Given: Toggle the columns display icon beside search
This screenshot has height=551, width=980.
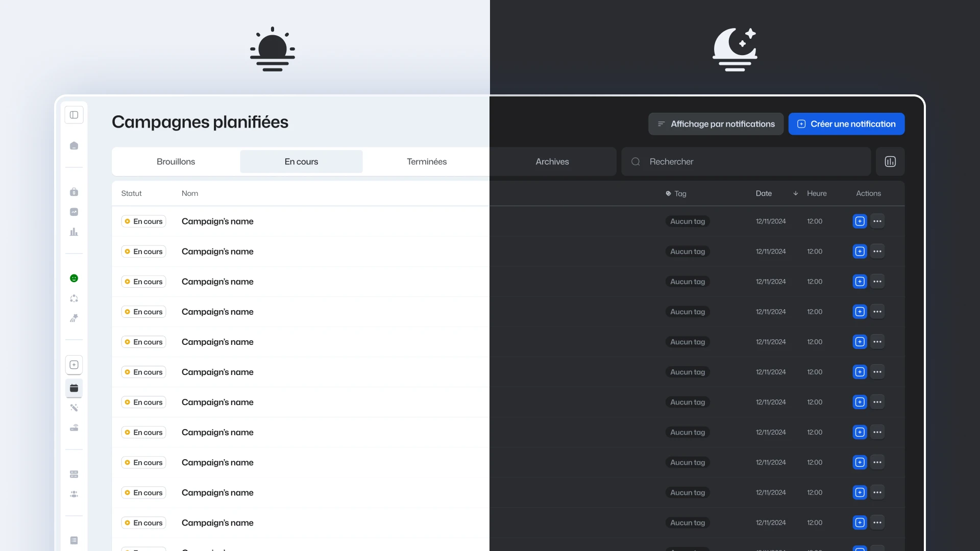Looking at the screenshot, I should click(890, 162).
